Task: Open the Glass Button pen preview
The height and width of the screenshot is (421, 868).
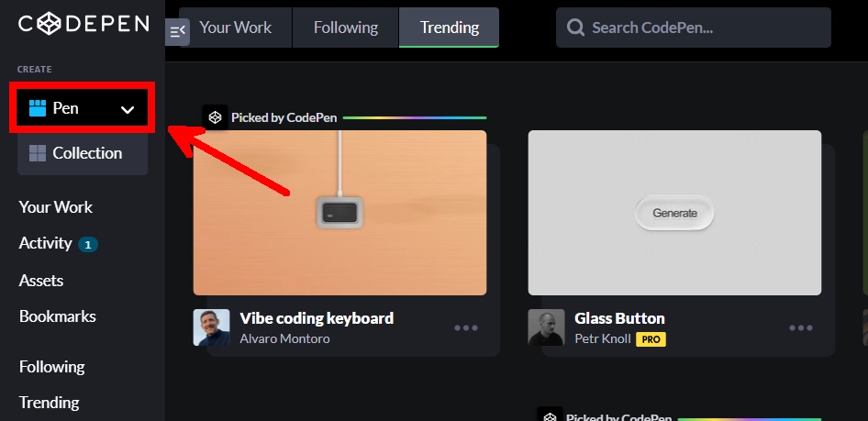Action: pos(674,213)
